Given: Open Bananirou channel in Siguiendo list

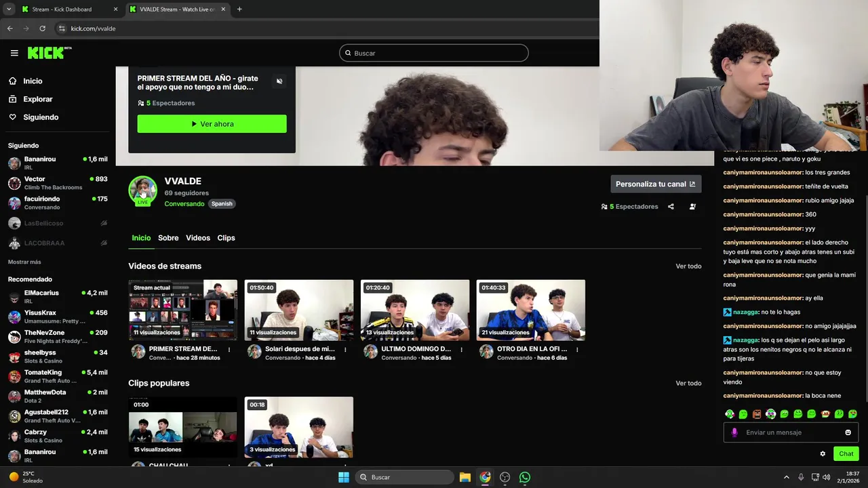Looking at the screenshot, I should 58,163.
